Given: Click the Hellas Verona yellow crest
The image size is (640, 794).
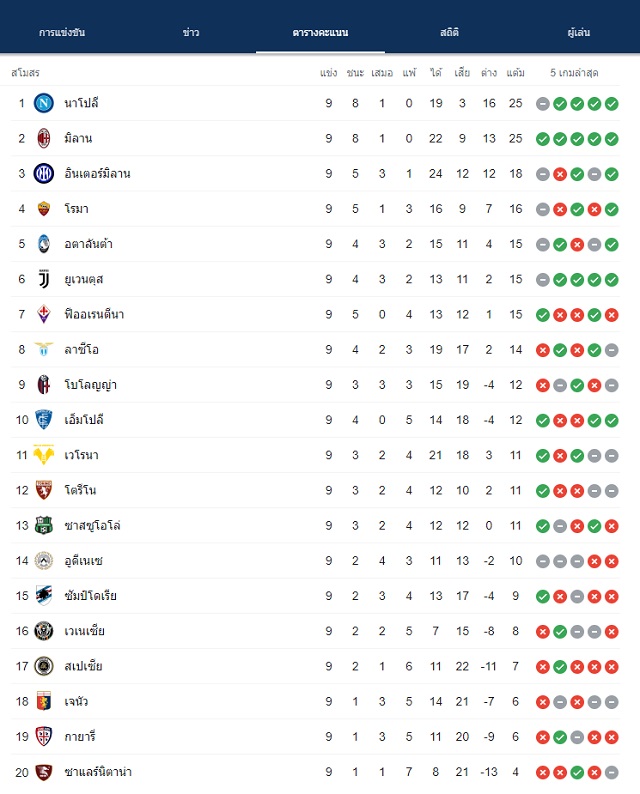Looking at the screenshot, I should (44, 455).
